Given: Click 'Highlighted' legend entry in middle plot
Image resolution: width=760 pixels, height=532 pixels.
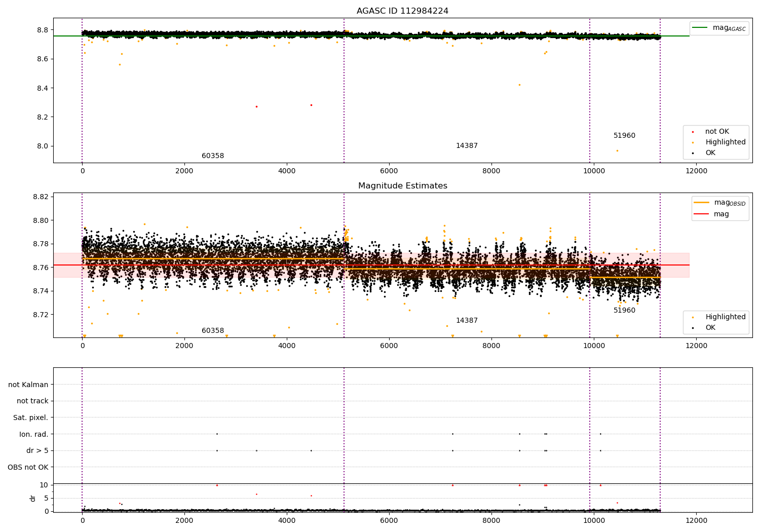Looking at the screenshot, I should pos(725,317).
